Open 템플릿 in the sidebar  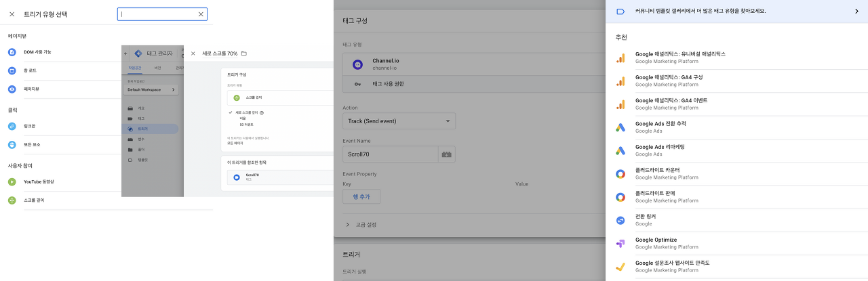(142, 160)
